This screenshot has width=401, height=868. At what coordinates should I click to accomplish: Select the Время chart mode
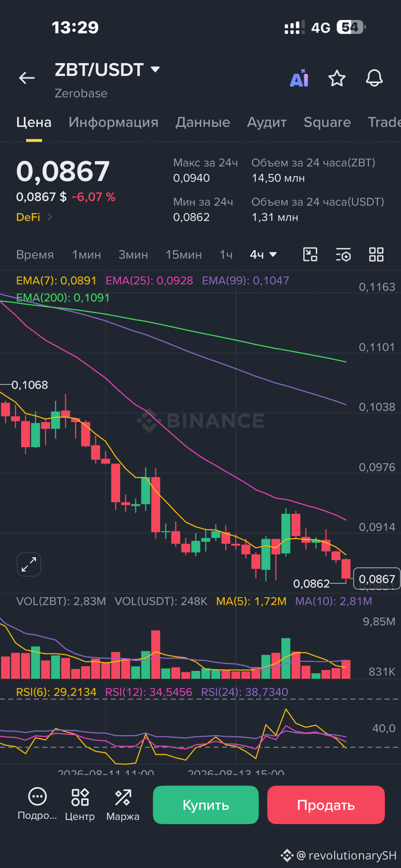tap(35, 255)
